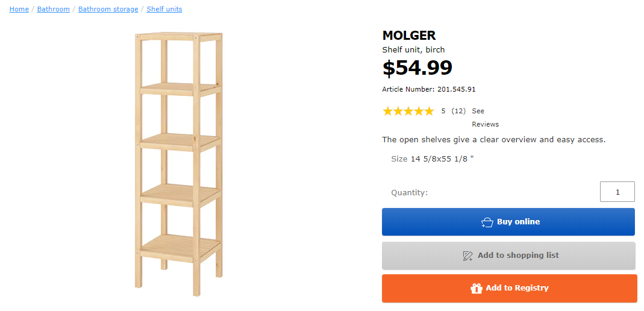Click the (12) review count
The width and height of the screenshot is (644, 311).
458,111
